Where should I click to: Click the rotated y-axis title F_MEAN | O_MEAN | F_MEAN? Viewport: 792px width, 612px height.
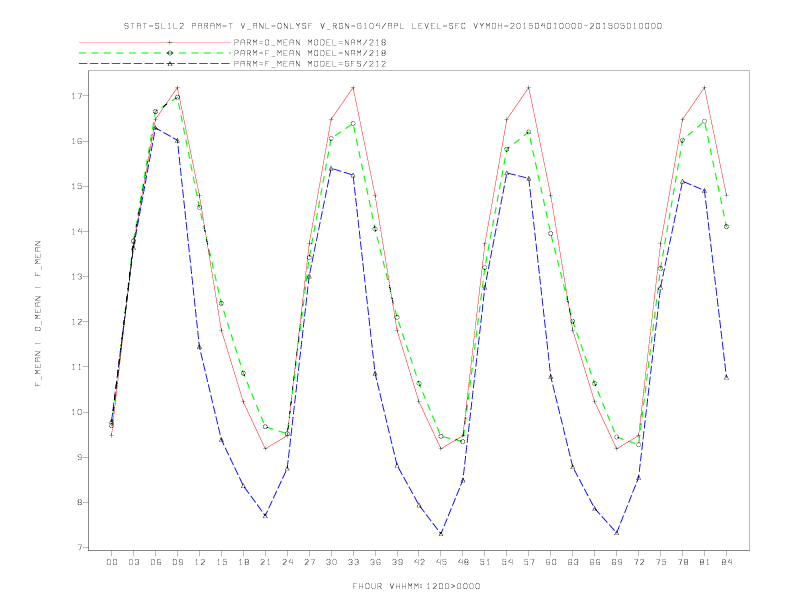tap(38, 314)
